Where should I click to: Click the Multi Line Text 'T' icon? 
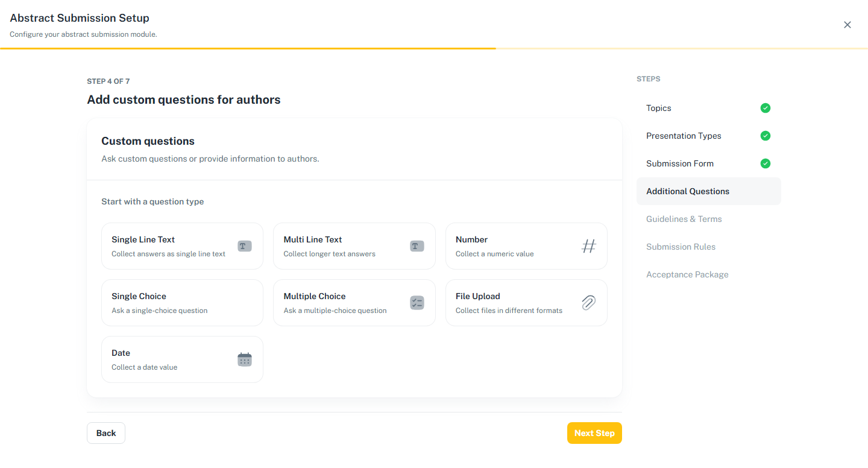[x=417, y=246]
